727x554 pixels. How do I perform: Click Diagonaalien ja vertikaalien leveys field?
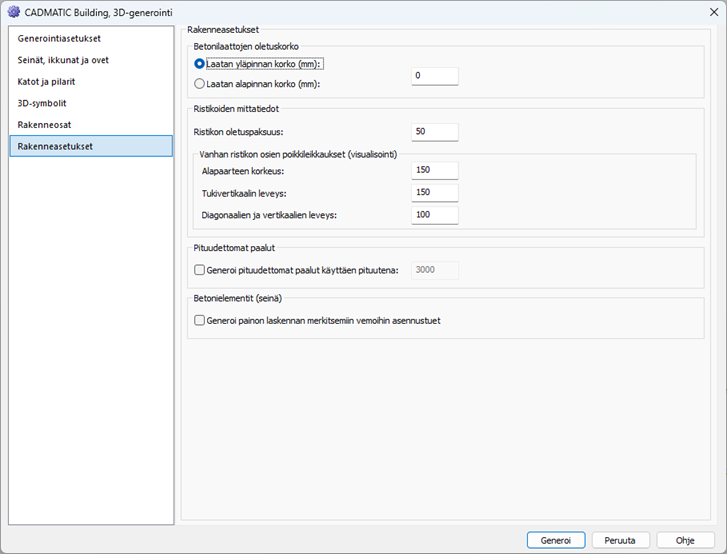pyautogui.click(x=435, y=215)
